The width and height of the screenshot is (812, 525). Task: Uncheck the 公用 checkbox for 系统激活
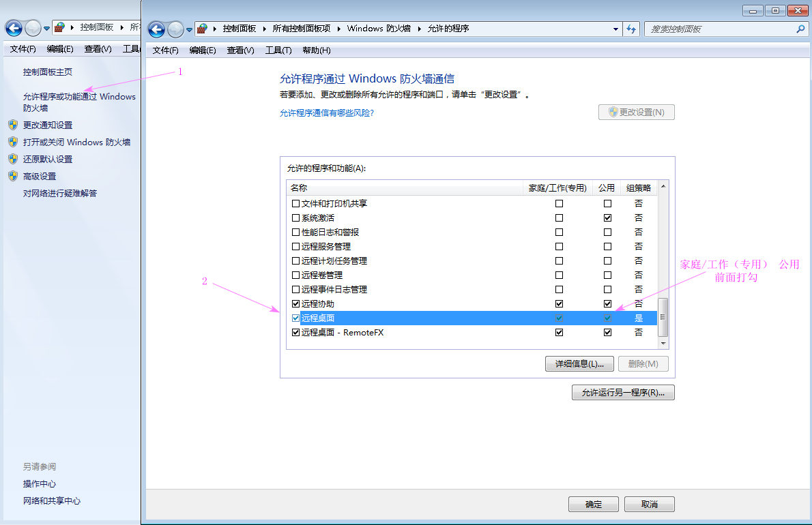pyautogui.click(x=607, y=217)
